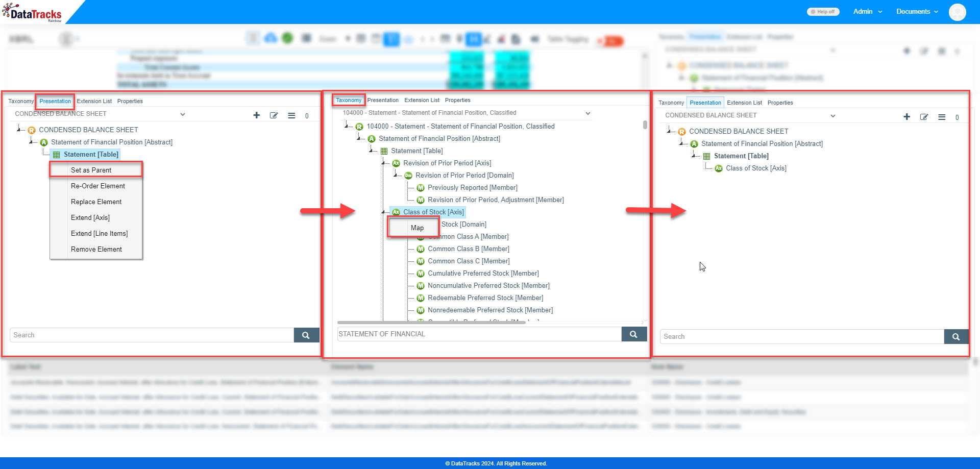Select Presentation tab in right panel
This screenshot has width=980, height=469.
coord(705,103)
